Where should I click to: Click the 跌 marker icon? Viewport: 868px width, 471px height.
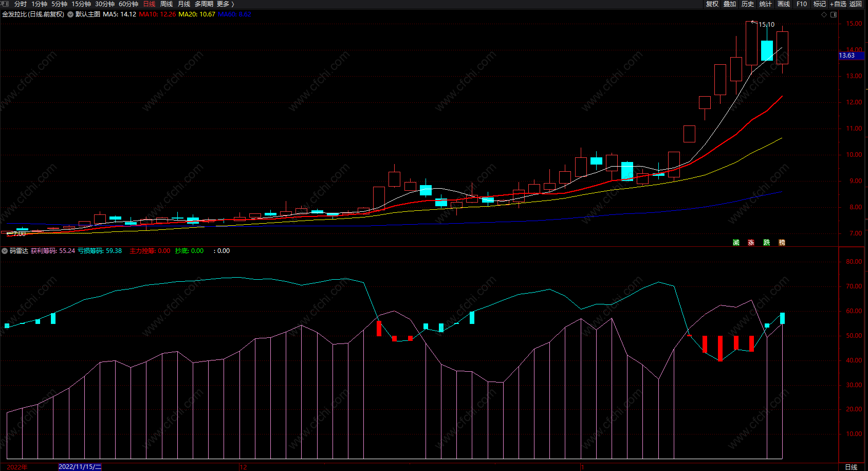[x=766, y=243]
